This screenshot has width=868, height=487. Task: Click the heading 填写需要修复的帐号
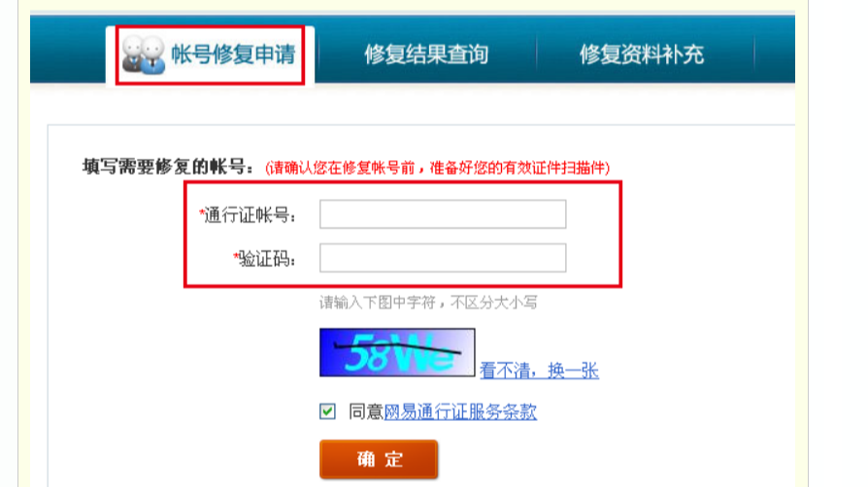(168, 167)
